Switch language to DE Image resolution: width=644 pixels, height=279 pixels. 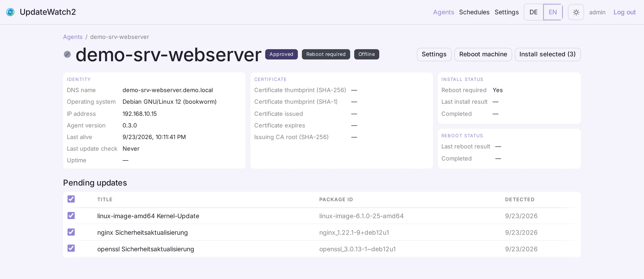tap(534, 12)
